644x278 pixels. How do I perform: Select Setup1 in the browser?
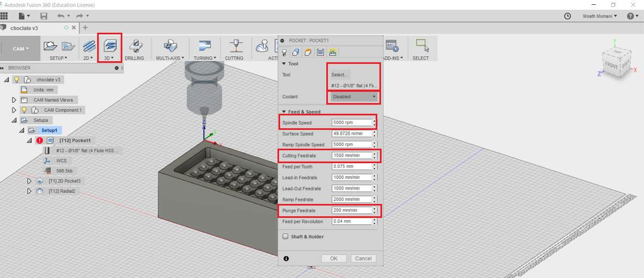tap(49, 130)
